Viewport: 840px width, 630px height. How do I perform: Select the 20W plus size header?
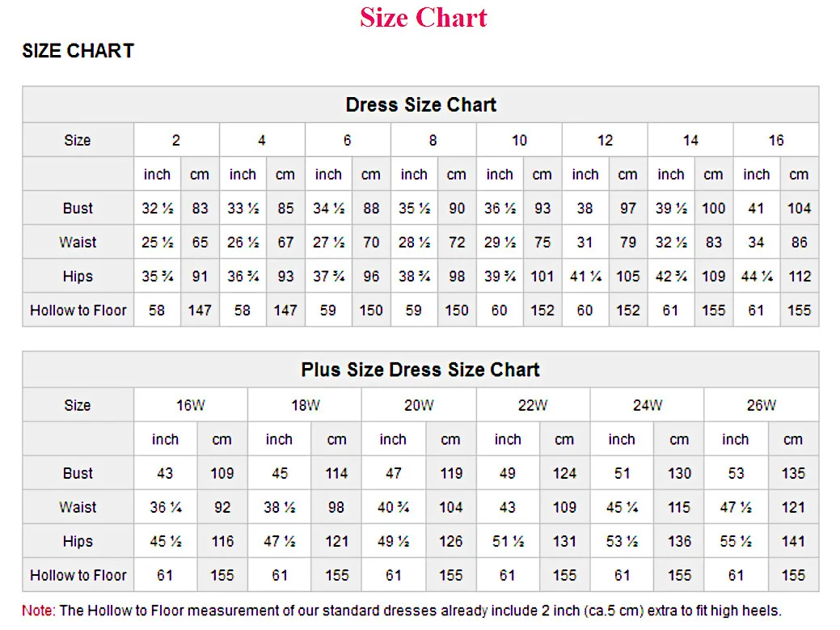pos(419,406)
